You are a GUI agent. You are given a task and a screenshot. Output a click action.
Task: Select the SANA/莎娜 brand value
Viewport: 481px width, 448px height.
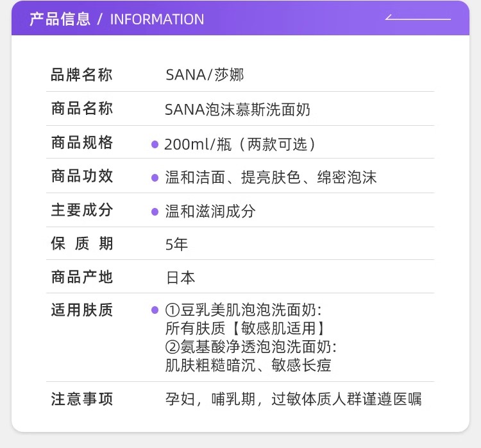(205, 75)
